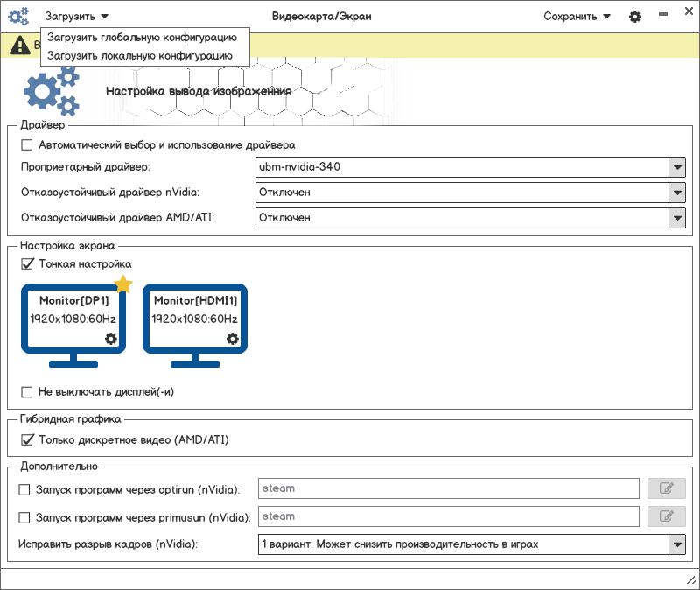Open the Сохранить dropdown menu
The width and height of the screenshot is (700, 590).
coord(577,17)
